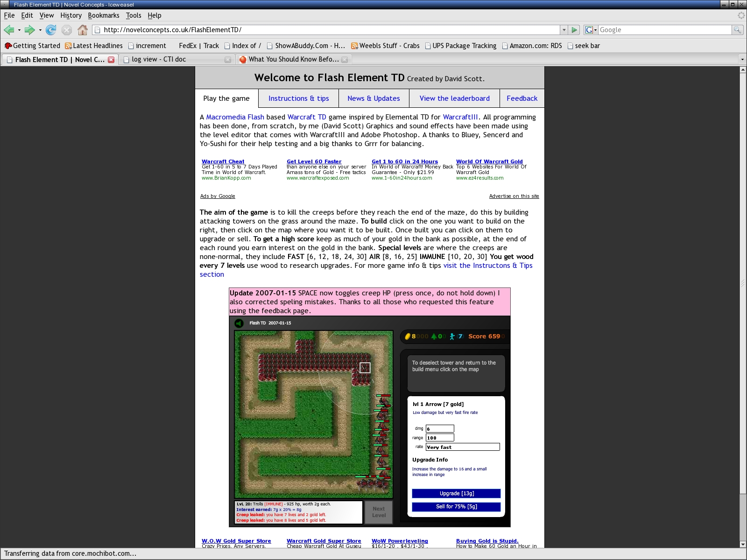Open the ShowABuddy.Com bookmark
Viewport: 747px width, 560px height.
[x=306, y=46]
